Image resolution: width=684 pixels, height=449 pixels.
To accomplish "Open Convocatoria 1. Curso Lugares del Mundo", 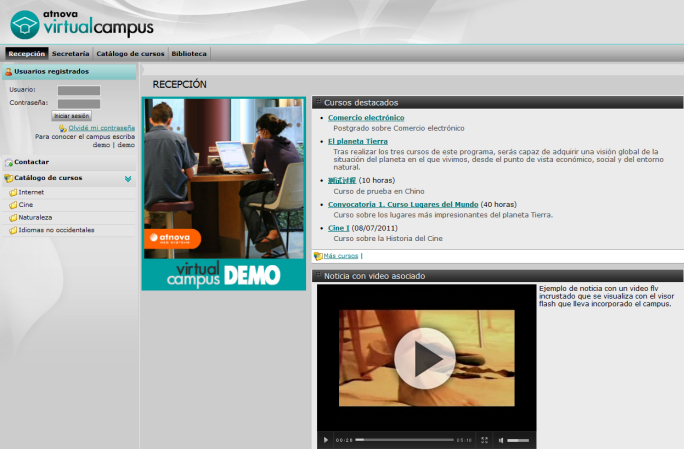I will click(403, 204).
